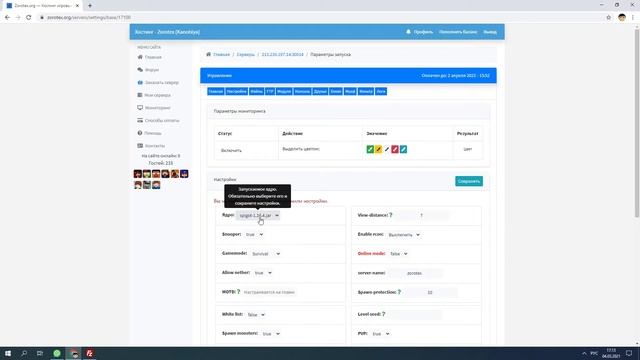Click the Включить status link

coord(231,150)
